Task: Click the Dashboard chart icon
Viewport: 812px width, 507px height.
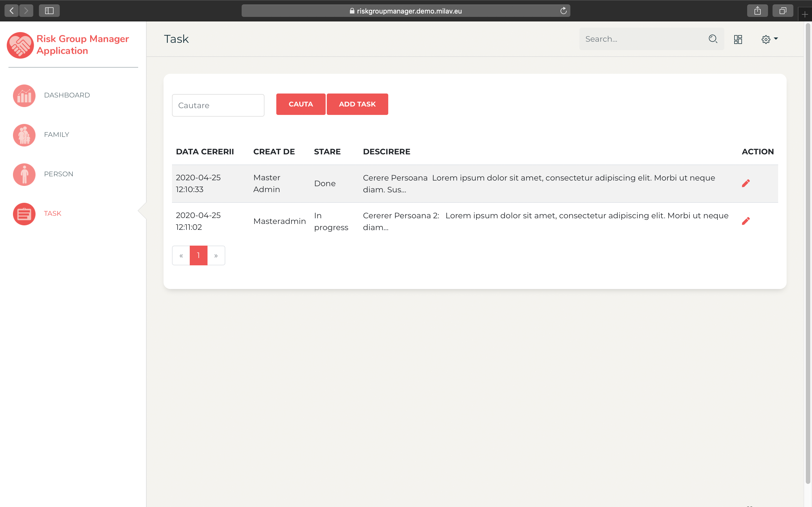Action: click(24, 95)
